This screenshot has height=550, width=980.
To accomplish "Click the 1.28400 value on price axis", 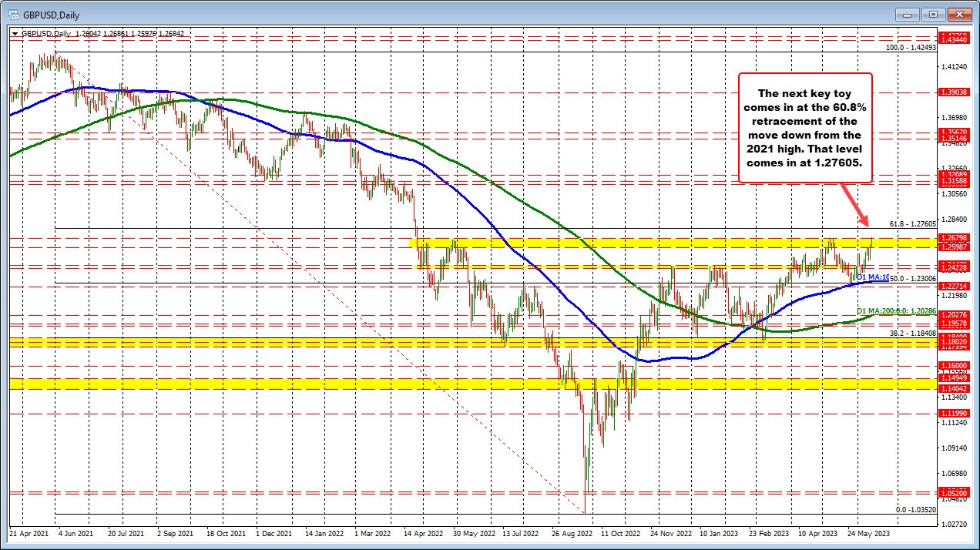I will click(x=953, y=219).
